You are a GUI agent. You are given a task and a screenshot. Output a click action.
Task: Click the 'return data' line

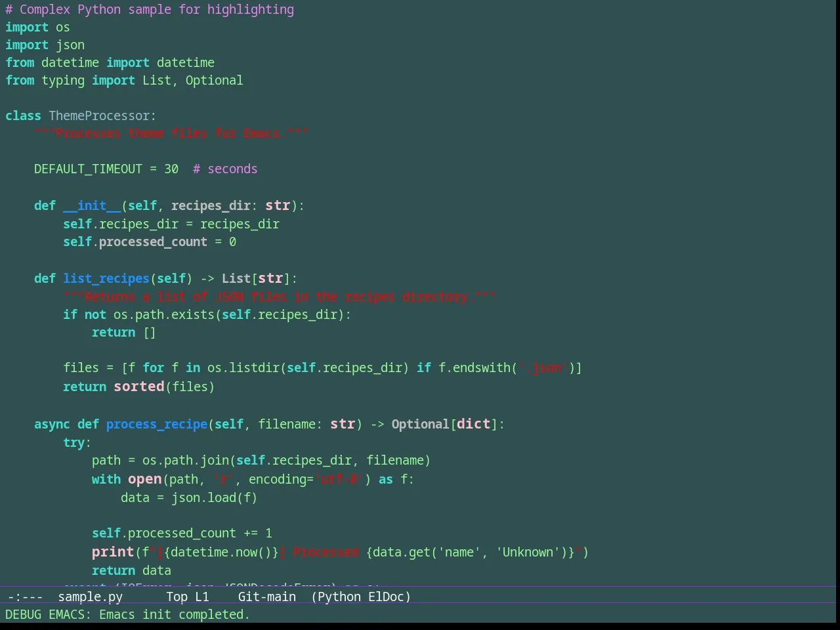(131, 570)
